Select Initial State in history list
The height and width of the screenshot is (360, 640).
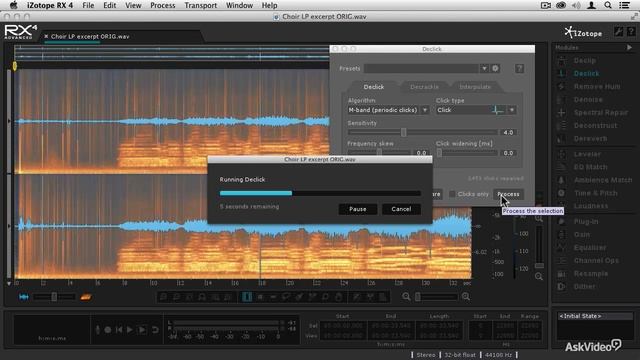click(594, 316)
